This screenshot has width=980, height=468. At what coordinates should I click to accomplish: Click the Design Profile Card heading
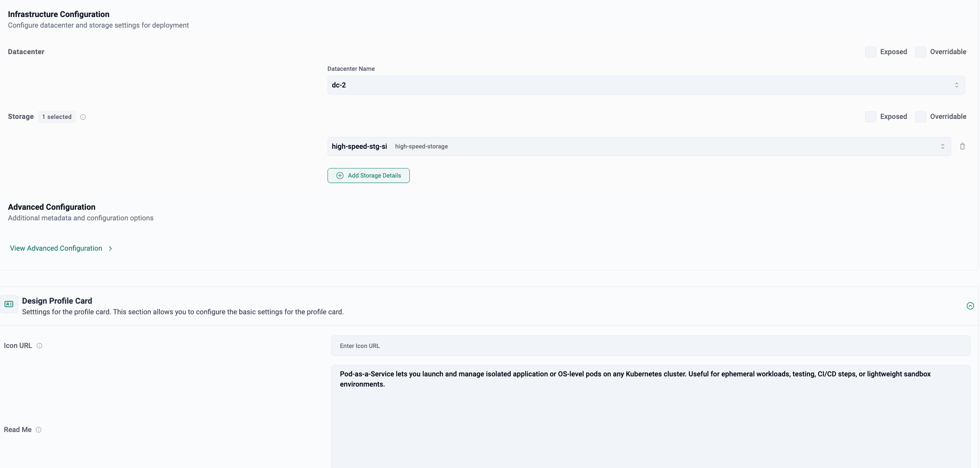[57, 301]
